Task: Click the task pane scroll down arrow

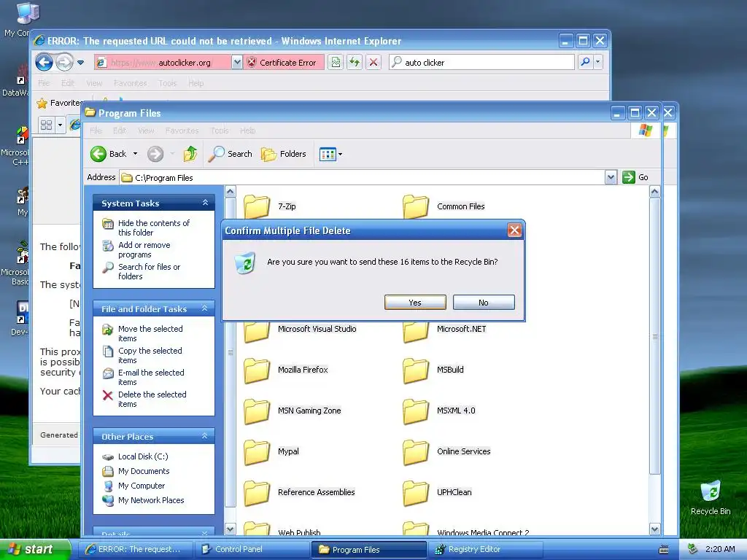Action: coord(230,529)
